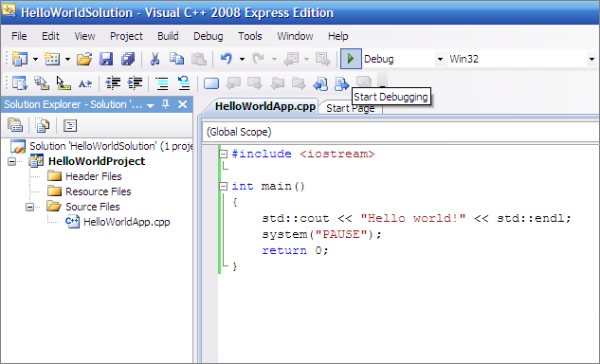This screenshot has width=600, height=364.
Task: Toggle a bookmark on the current line
Action: coord(211,83)
